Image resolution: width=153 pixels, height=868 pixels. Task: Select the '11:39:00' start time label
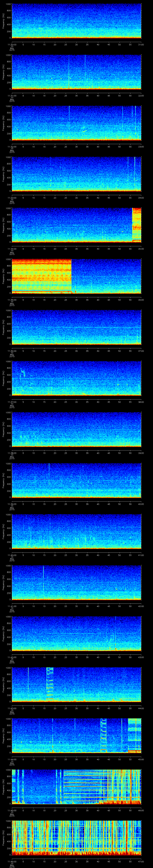12,504
